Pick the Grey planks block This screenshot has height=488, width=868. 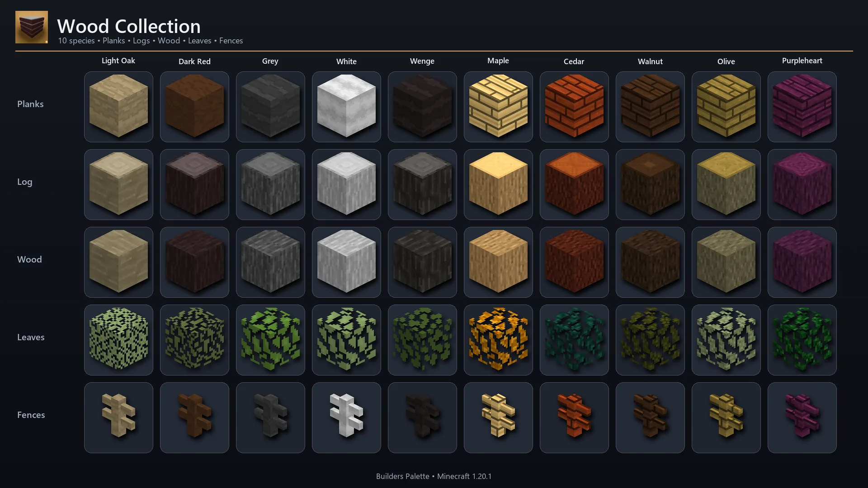[270, 107]
